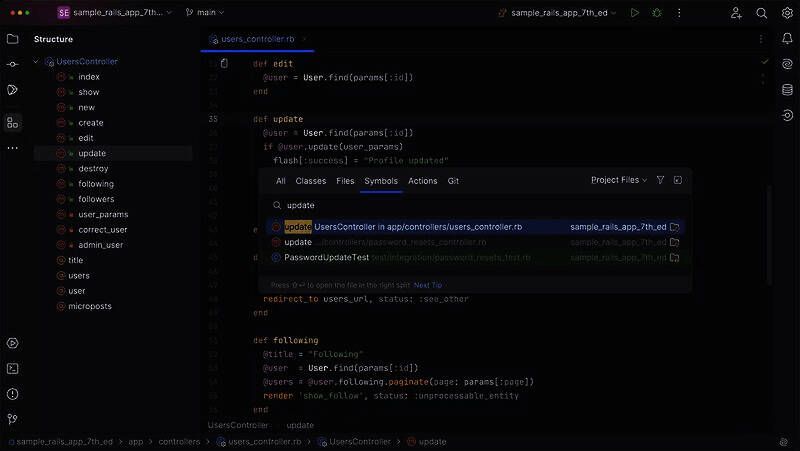Select index method in Structure tree
Screen dimensions: 800x451
tap(89, 77)
